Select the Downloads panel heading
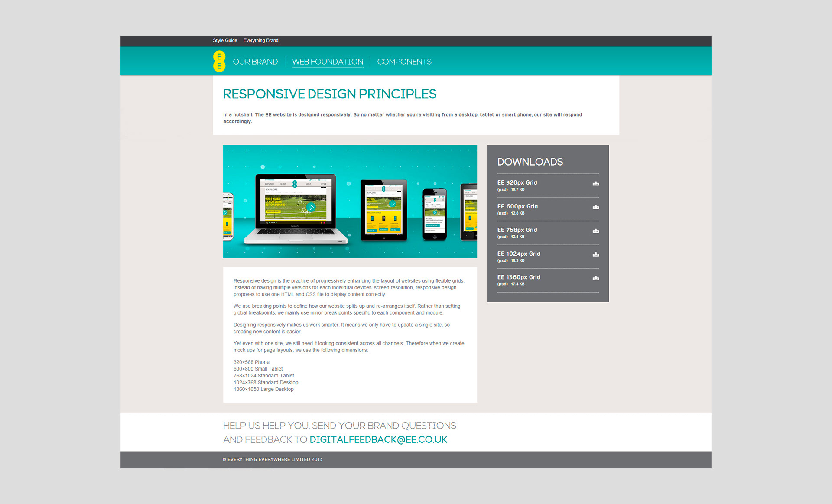The height and width of the screenshot is (504, 832). click(530, 162)
